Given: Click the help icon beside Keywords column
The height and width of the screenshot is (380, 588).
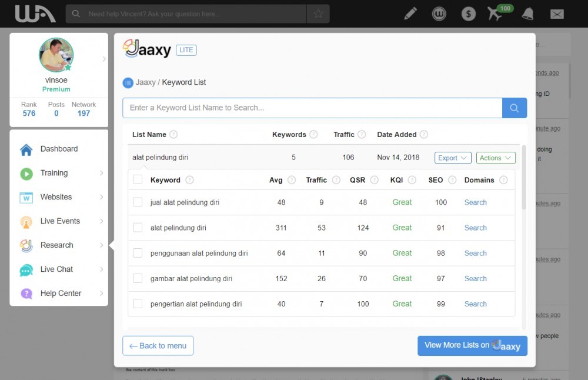Looking at the screenshot, I should 313,134.
